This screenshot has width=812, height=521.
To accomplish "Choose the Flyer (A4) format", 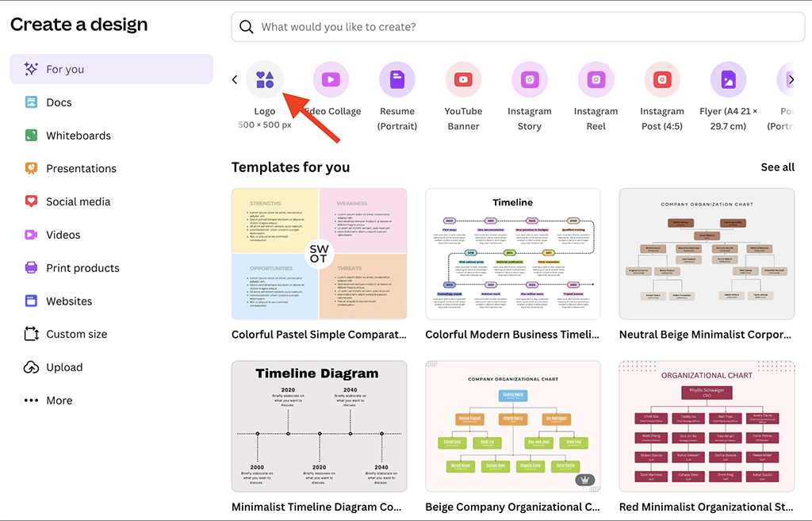I will click(728, 79).
